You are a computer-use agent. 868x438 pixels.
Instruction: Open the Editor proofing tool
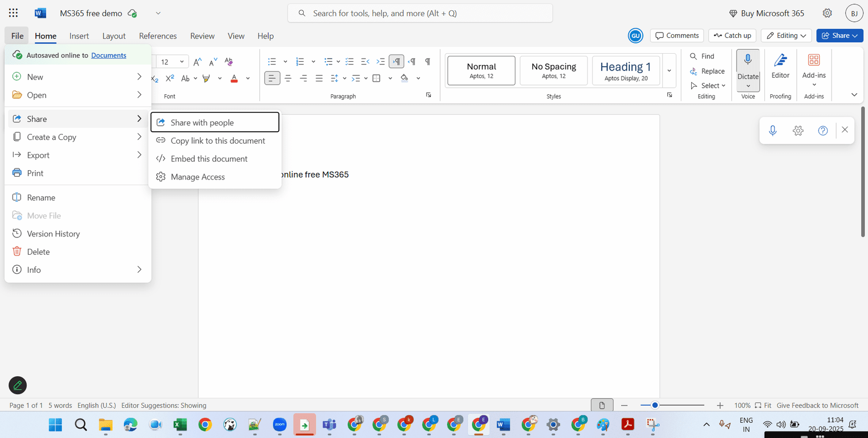[x=780, y=66]
